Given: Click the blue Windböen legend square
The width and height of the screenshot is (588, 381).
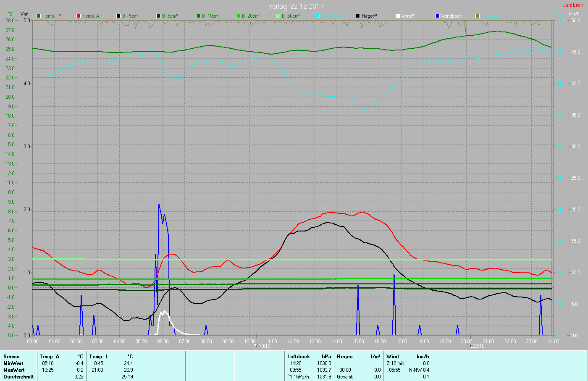Looking at the screenshot, I should (438, 16).
